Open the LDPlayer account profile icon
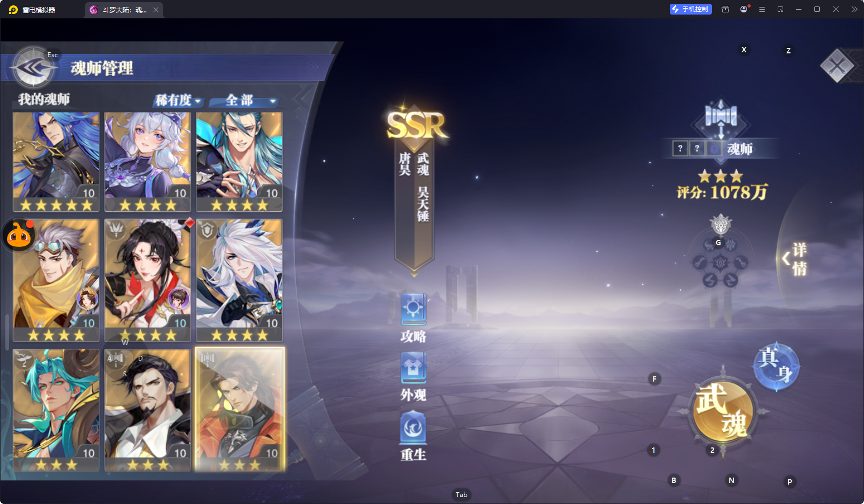The height and width of the screenshot is (504, 864). coord(744,9)
